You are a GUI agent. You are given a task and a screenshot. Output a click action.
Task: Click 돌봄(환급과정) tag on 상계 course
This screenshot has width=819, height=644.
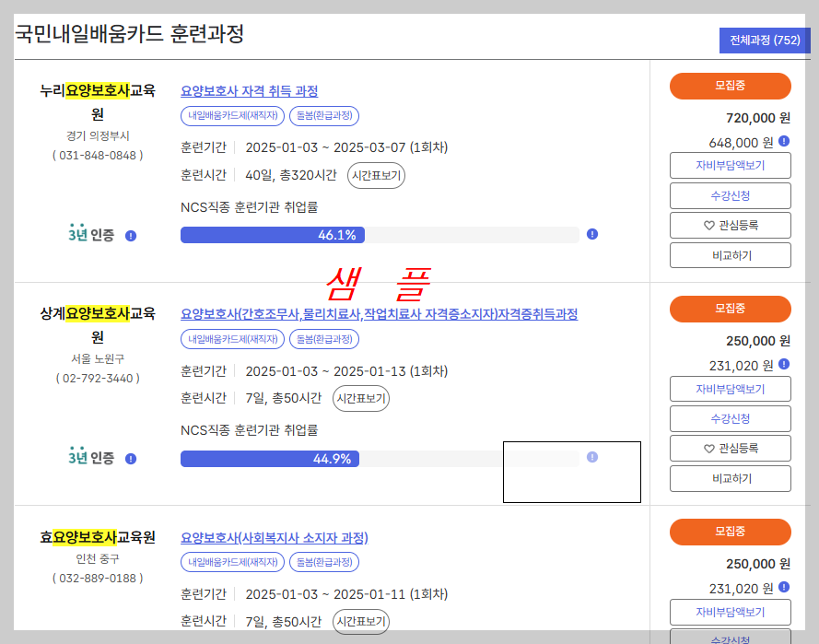click(324, 339)
